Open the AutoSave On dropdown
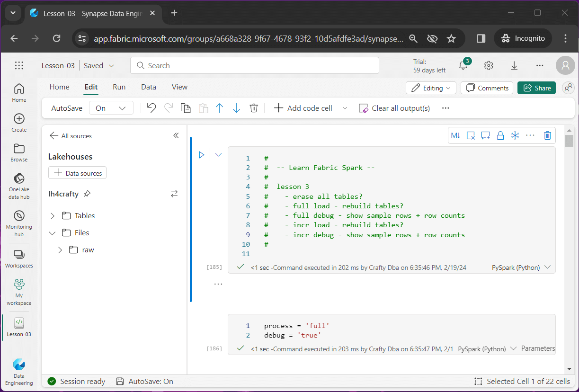This screenshot has height=392, width=579. pyautogui.click(x=111, y=108)
